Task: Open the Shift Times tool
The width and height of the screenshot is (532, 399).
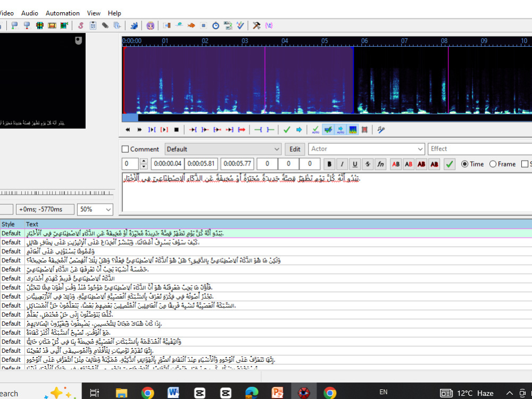Action: tap(167, 26)
